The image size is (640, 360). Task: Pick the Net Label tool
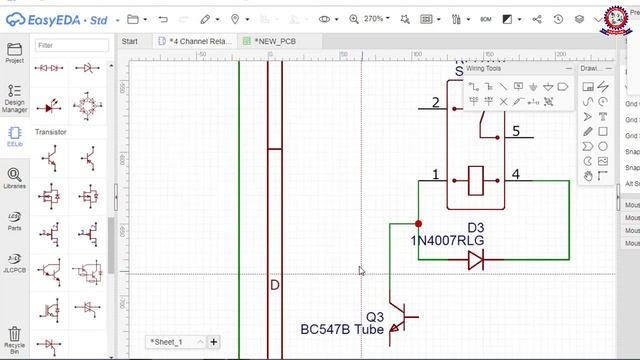(x=518, y=87)
